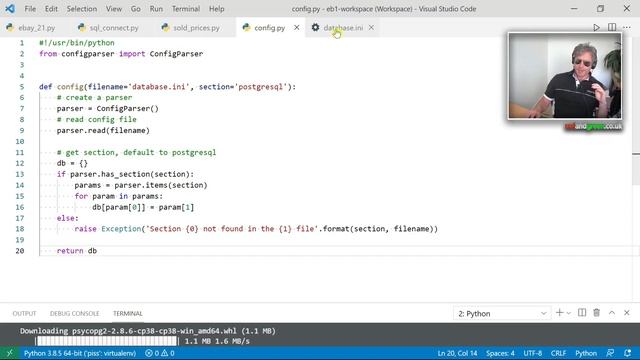This screenshot has height=360, width=640.
Task: Click 'ConfigParser' on import line
Action: (176, 54)
